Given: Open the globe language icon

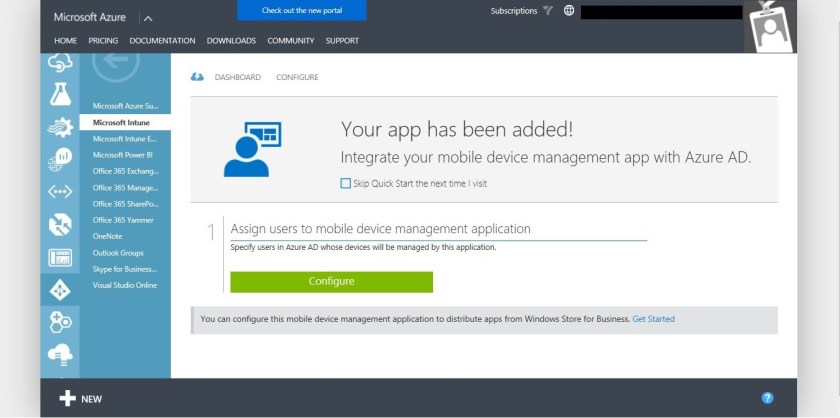Looking at the screenshot, I should point(569,10).
